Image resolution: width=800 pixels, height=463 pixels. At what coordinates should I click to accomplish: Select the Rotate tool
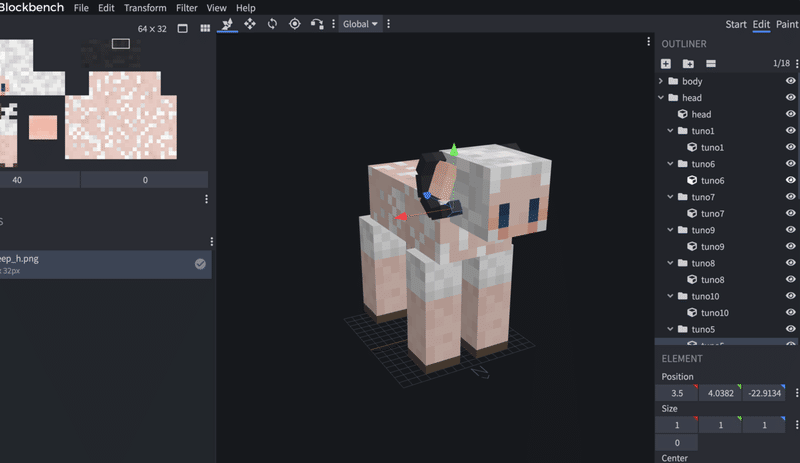pyautogui.click(x=272, y=23)
